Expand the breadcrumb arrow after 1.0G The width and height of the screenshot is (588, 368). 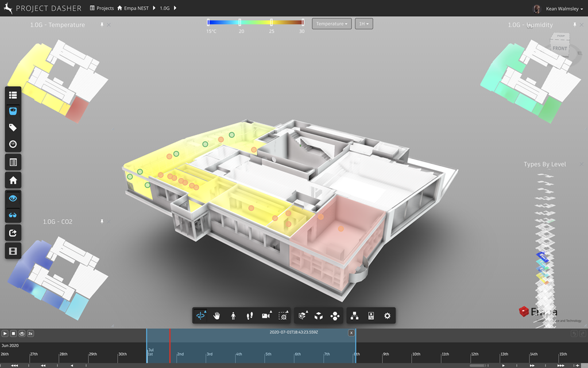coord(175,9)
